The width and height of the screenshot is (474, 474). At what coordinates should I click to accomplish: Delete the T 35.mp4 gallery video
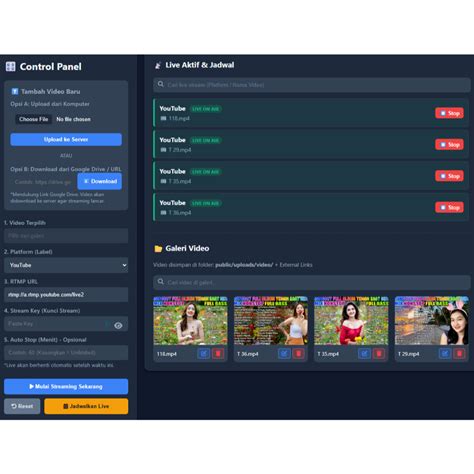[379, 354]
